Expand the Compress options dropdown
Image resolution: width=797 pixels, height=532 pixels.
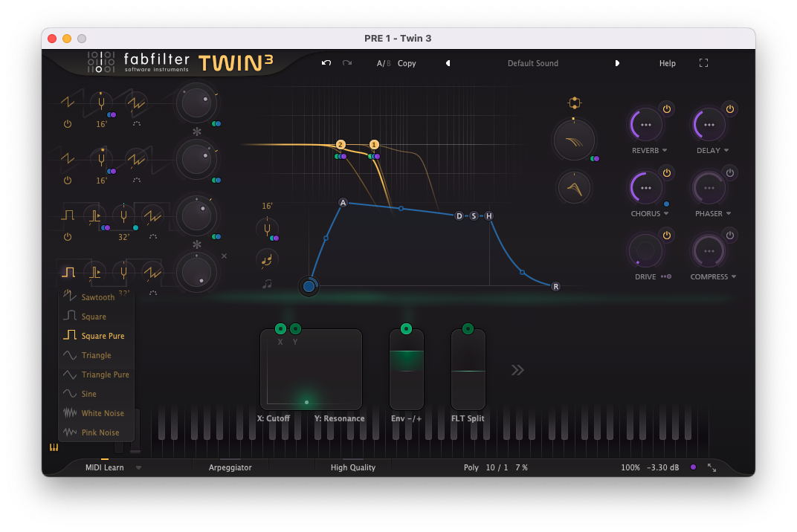tap(733, 277)
